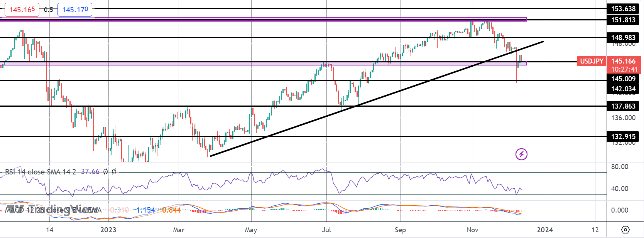Click the 2023 label on time axis
Viewport: 644px width, 238px height.
click(108, 230)
